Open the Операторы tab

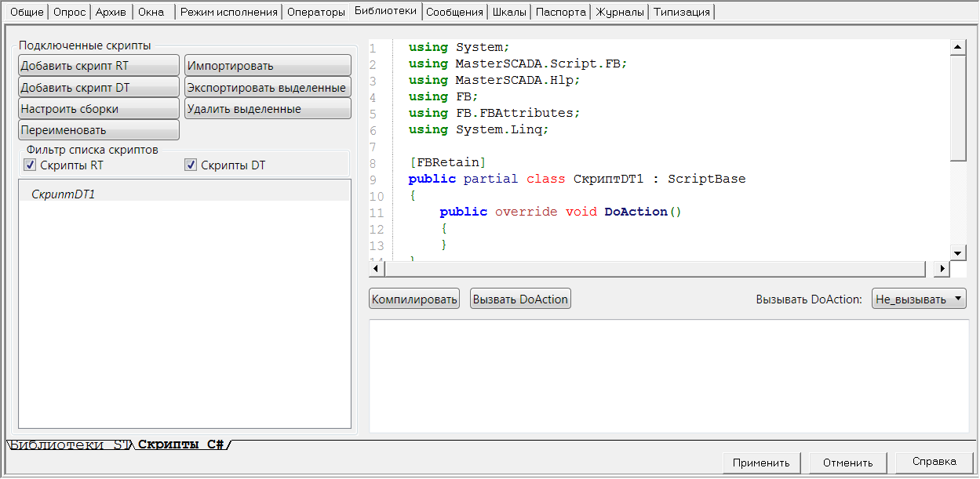[316, 12]
